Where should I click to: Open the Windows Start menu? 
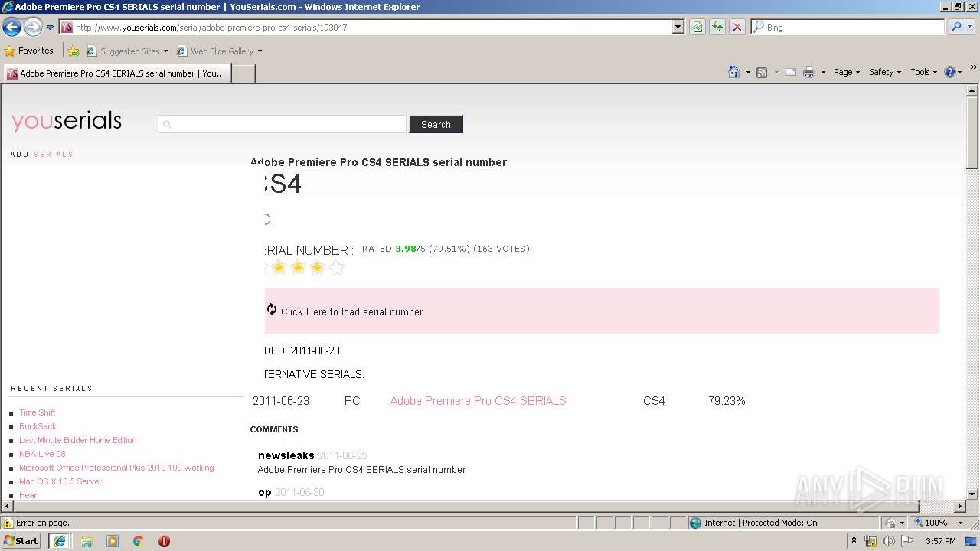[x=21, y=540]
